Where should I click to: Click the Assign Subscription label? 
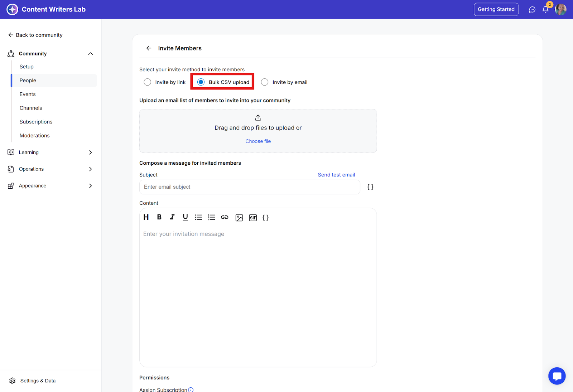163,390
